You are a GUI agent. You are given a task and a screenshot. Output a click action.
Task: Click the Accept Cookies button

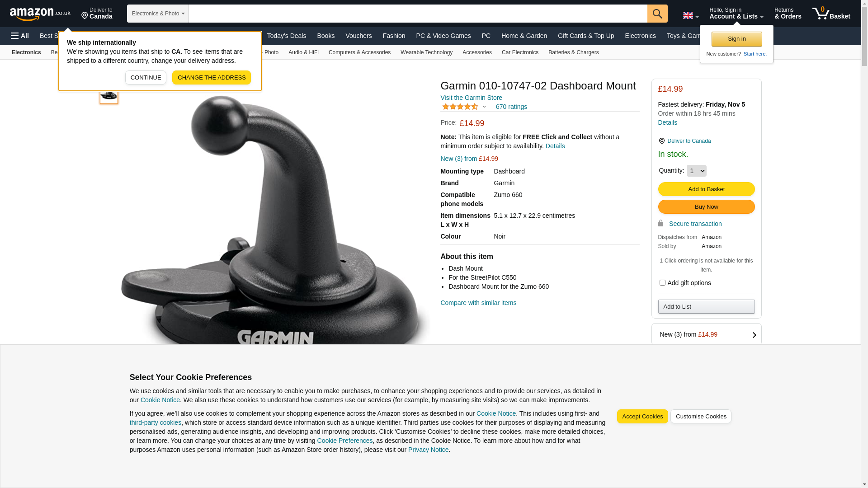coord(642,417)
